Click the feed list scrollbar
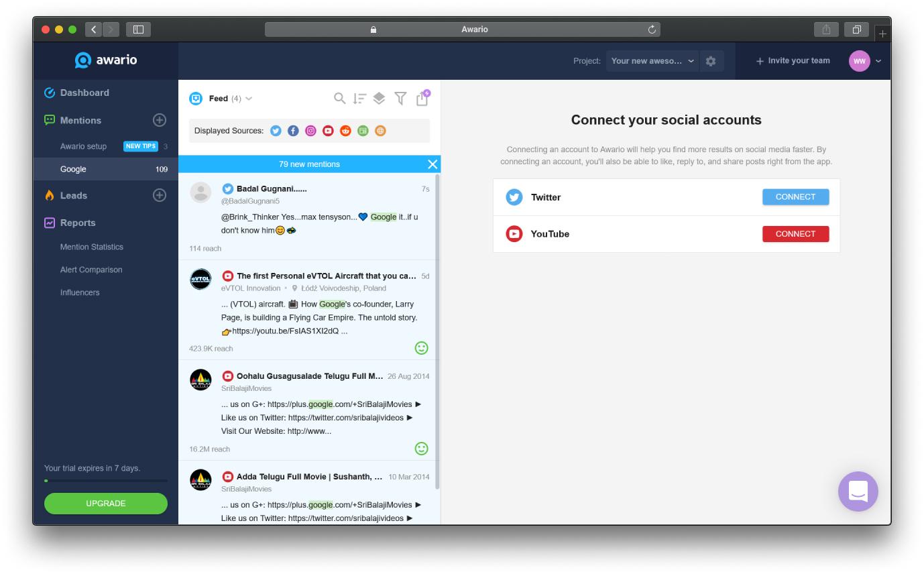The height and width of the screenshot is (574, 924). [x=438, y=331]
